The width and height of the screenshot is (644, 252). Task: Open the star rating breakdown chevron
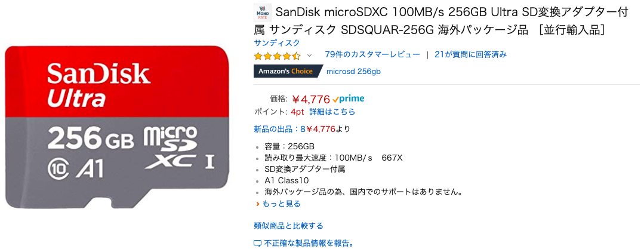309,56
